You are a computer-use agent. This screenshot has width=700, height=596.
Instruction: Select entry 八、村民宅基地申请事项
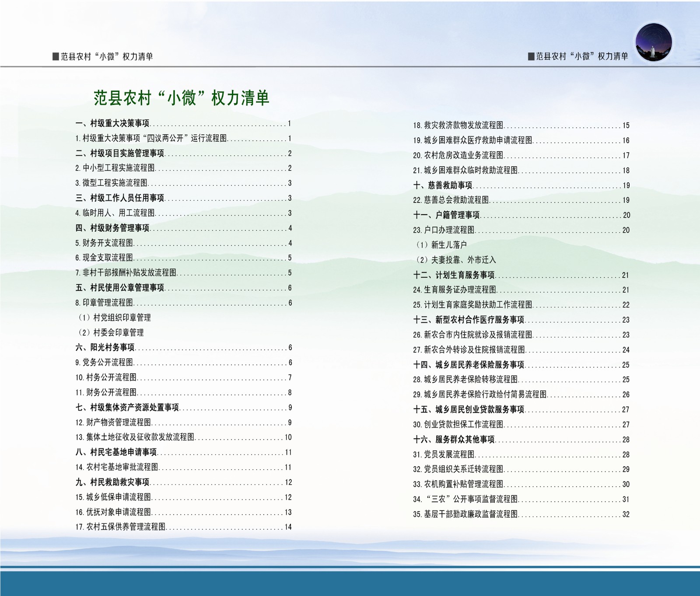[183, 452]
